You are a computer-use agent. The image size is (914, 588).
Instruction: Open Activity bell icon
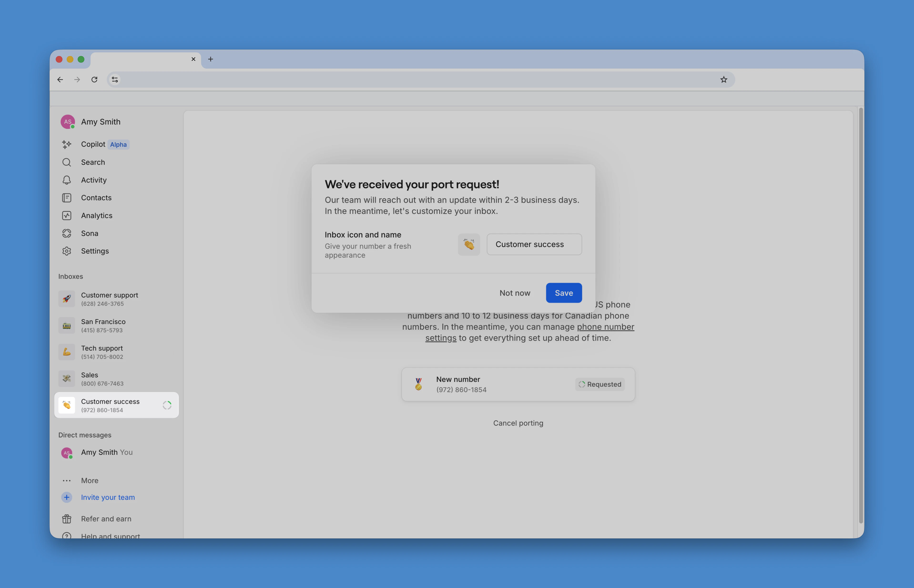[x=67, y=180]
